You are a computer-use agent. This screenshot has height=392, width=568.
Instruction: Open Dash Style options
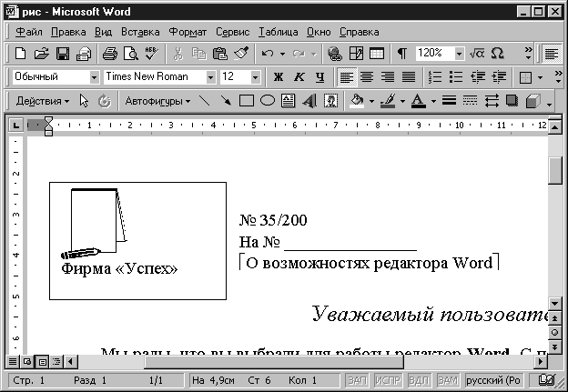470,101
